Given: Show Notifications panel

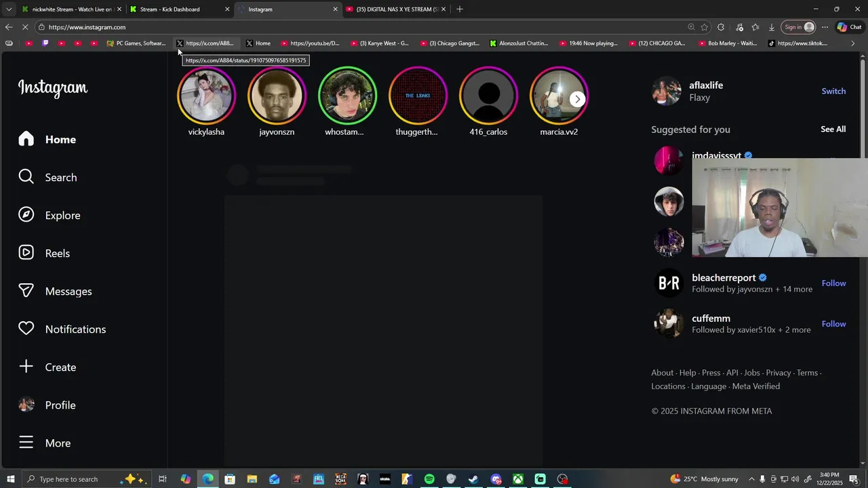Looking at the screenshot, I should click(62, 329).
